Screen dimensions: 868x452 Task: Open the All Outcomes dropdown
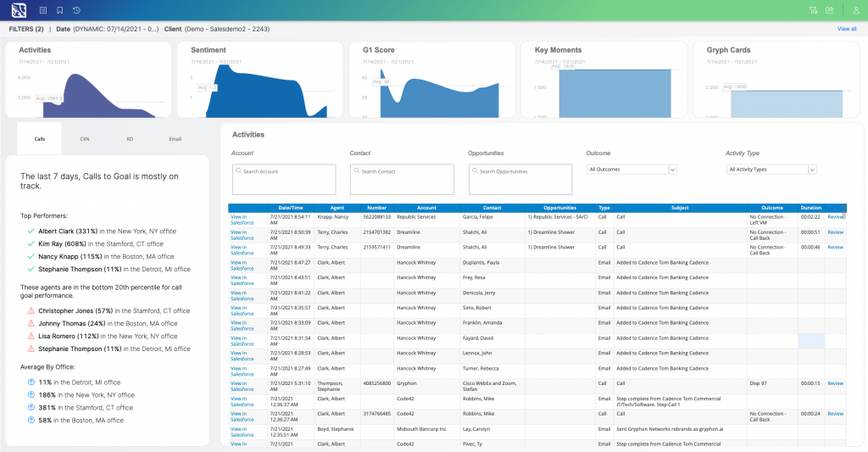coord(632,170)
